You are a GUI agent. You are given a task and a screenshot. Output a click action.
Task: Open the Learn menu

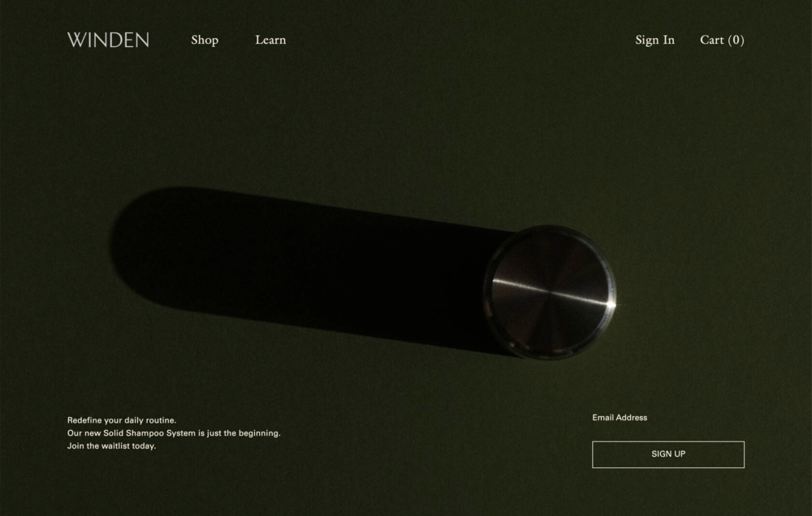pos(270,40)
